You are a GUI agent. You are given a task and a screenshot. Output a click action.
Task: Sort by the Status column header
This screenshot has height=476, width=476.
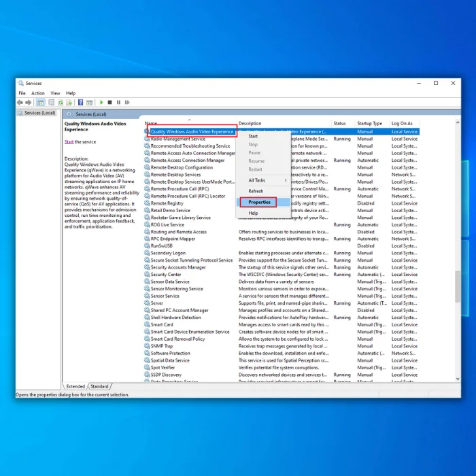point(343,123)
